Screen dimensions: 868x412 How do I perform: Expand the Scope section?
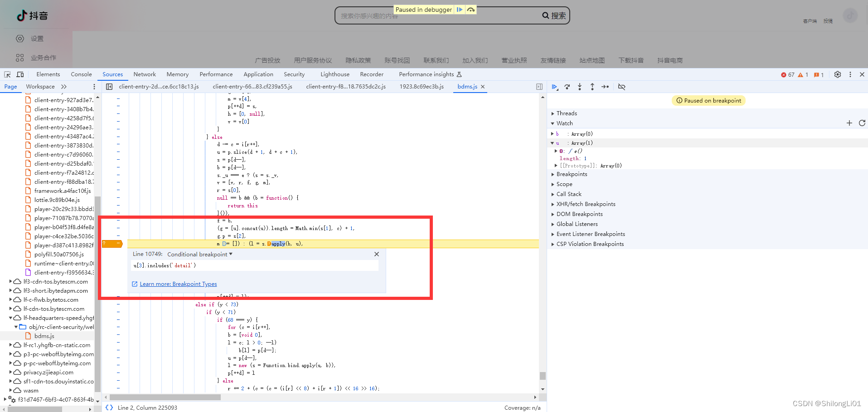point(564,184)
